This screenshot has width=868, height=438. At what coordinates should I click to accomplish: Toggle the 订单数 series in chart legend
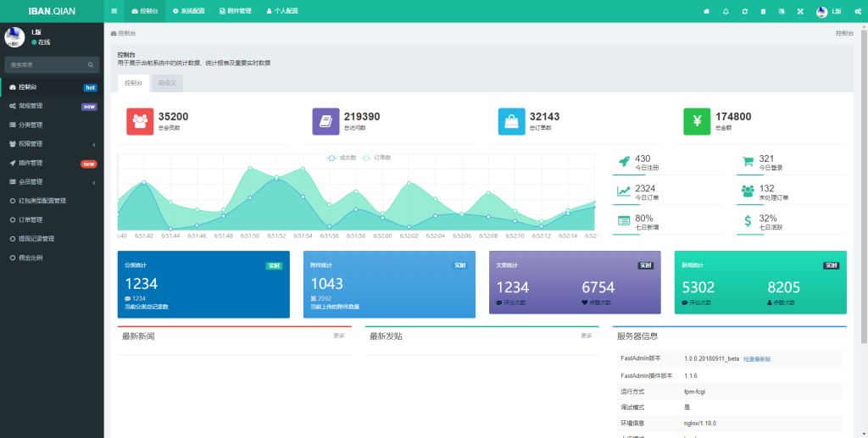(x=376, y=158)
